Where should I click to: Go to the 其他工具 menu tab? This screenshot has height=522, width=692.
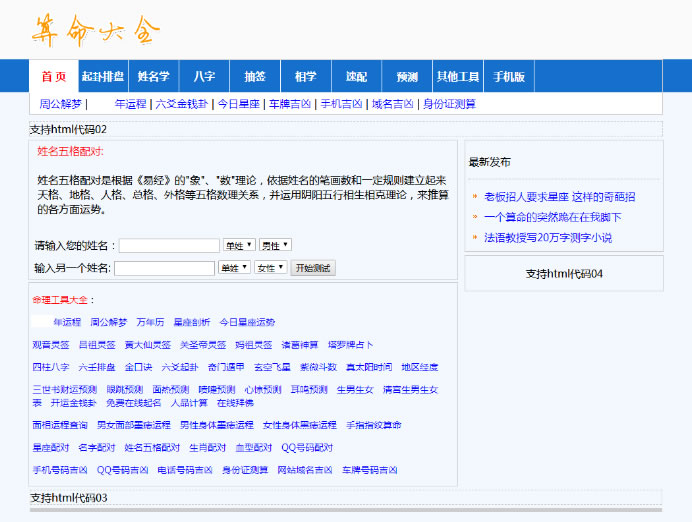pyautogui.click(x=457, y=77)
